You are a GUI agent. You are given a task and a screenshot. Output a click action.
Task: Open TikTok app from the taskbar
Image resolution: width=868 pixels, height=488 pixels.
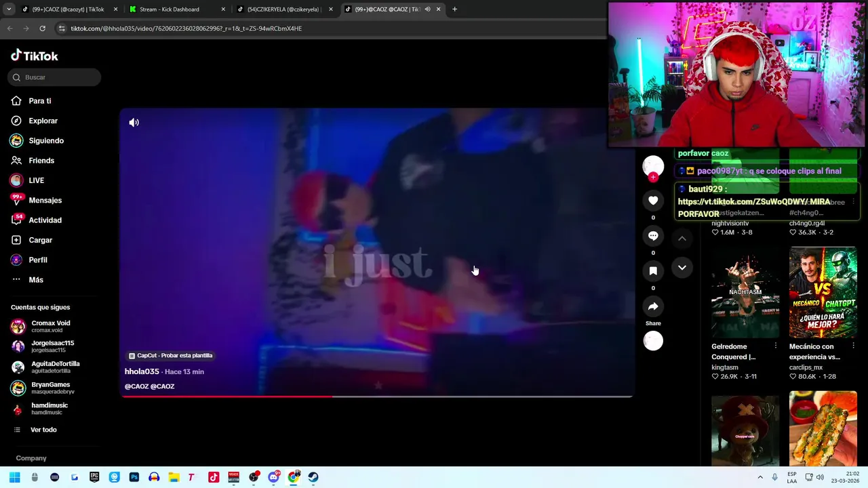[x=214, y=477]
